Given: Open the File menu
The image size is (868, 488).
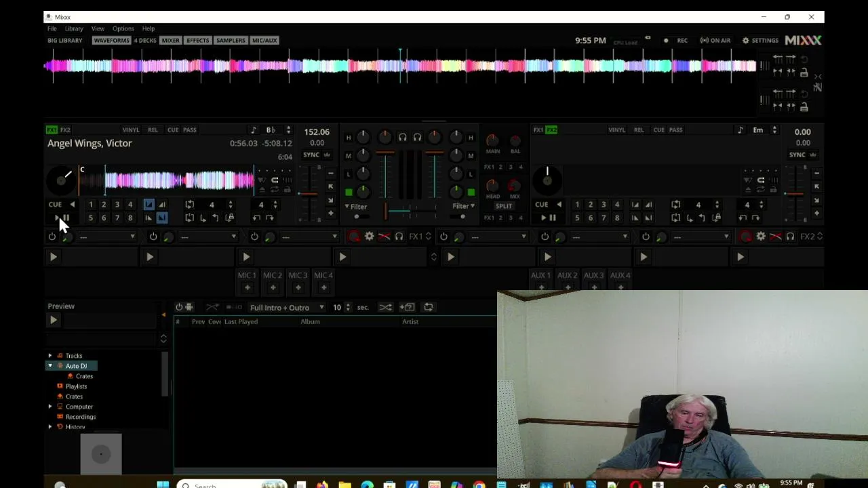Looking at the screenshot, I should 52,28.
